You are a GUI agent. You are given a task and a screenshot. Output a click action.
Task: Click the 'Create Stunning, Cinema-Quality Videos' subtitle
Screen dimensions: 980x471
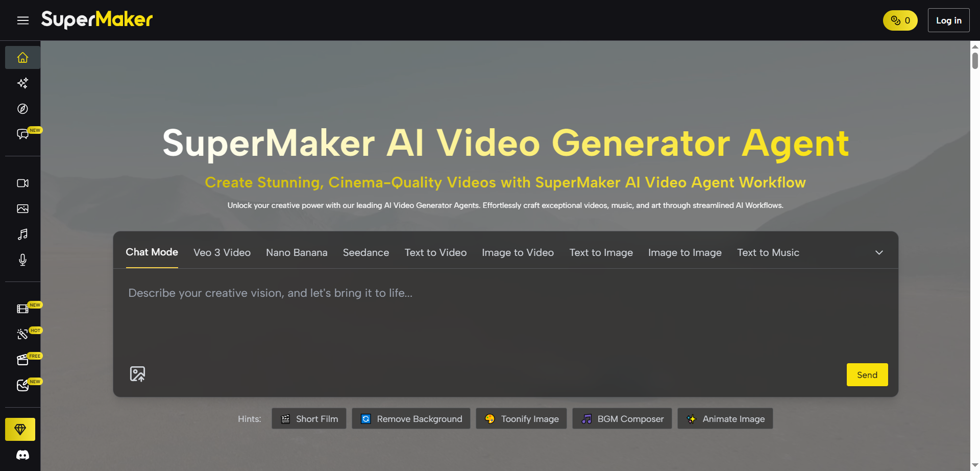(505, 182)
